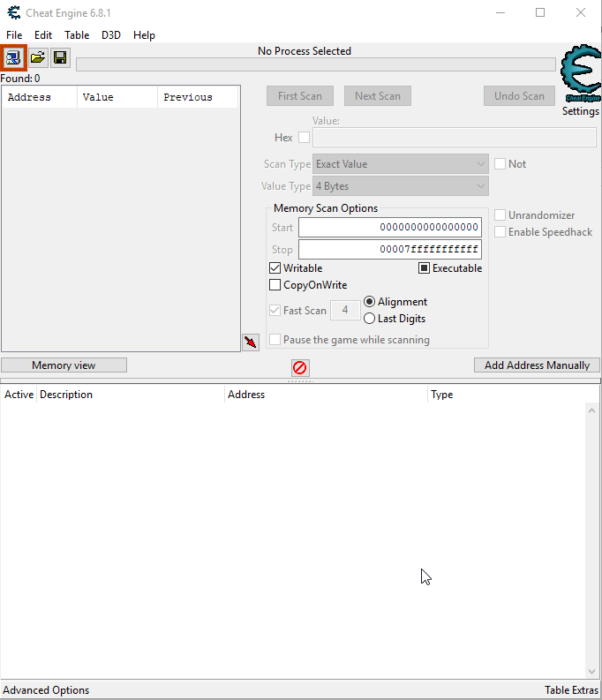The image size is (602, 700).
Task: Open the D3D menu
Action: [111, 35]
